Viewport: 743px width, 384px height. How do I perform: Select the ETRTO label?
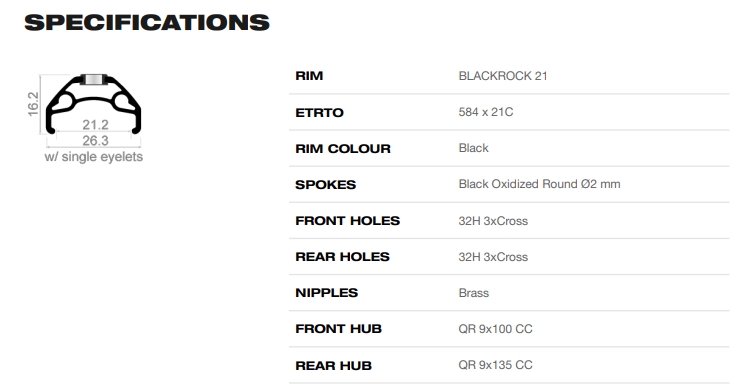tap(319, 113)
